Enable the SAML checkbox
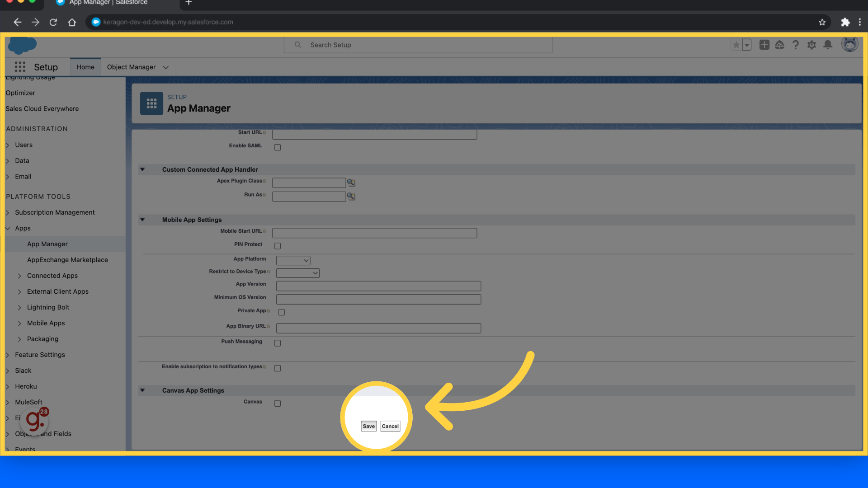The width and height of the screenshot is (868, 488). [x=278, y=147]
